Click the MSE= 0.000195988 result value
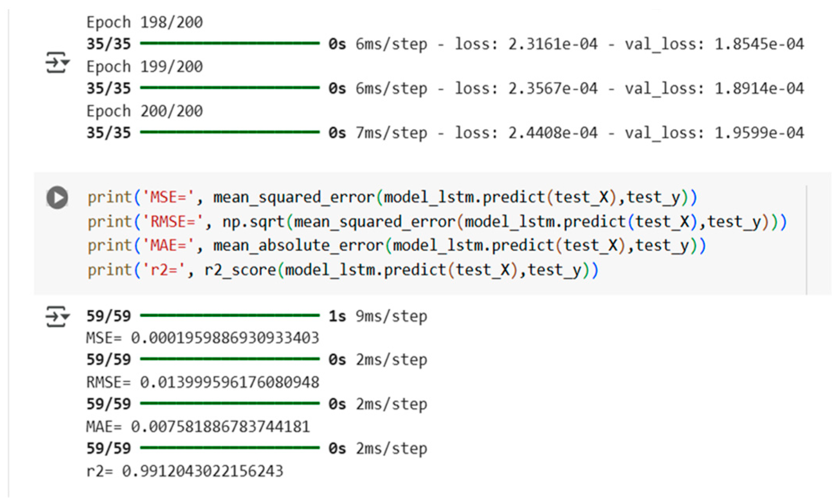The image size is (837, 504). point(225,338)
